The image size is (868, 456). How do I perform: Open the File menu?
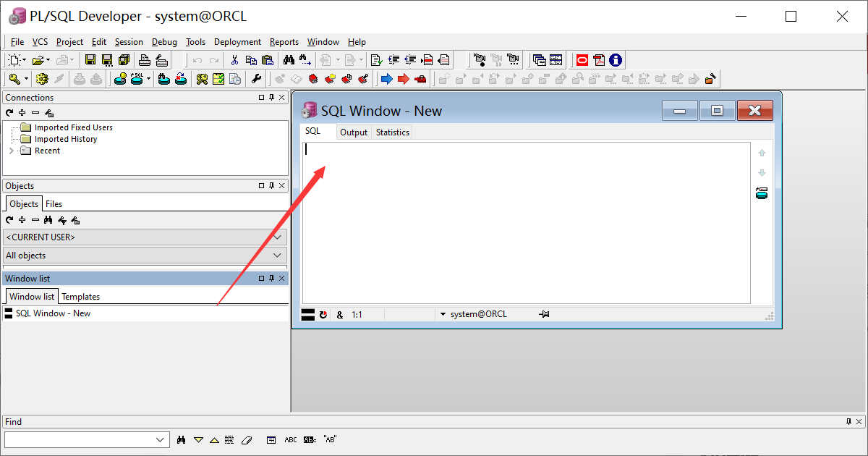tap(17, 42)
